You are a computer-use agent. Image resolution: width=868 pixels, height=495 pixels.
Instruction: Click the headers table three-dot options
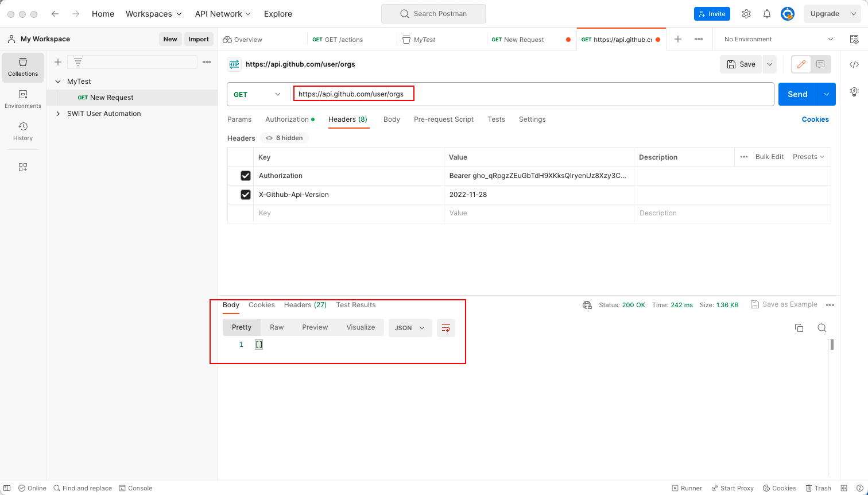744,157
